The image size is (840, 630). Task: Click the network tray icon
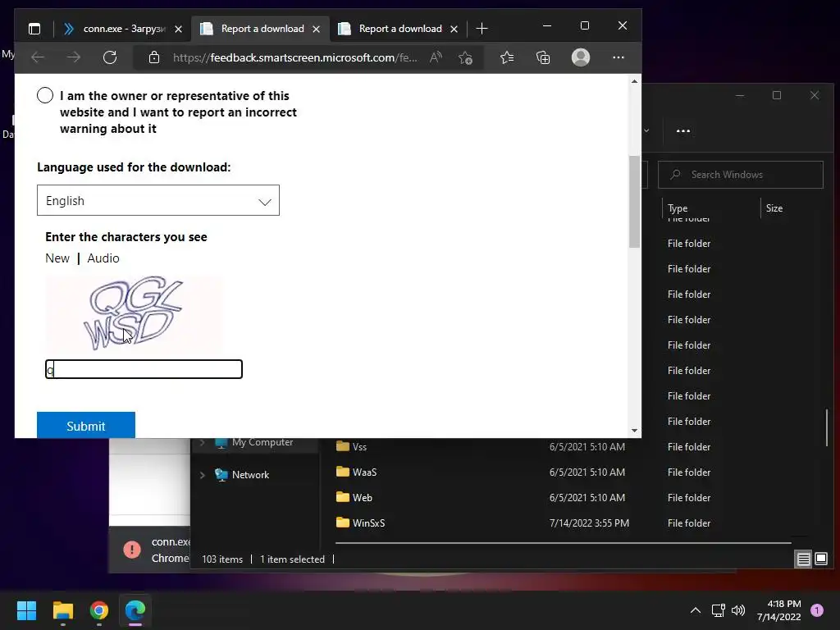pos(718,610)
